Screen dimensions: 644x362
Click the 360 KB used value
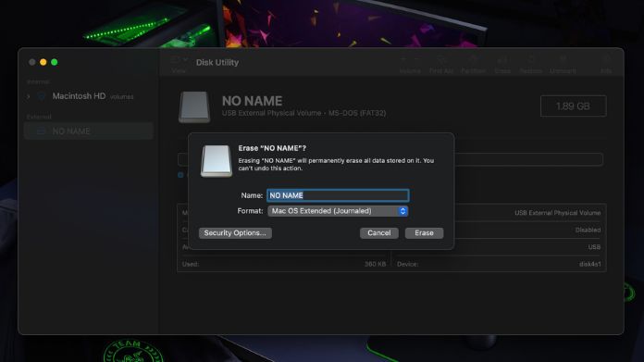375,264
